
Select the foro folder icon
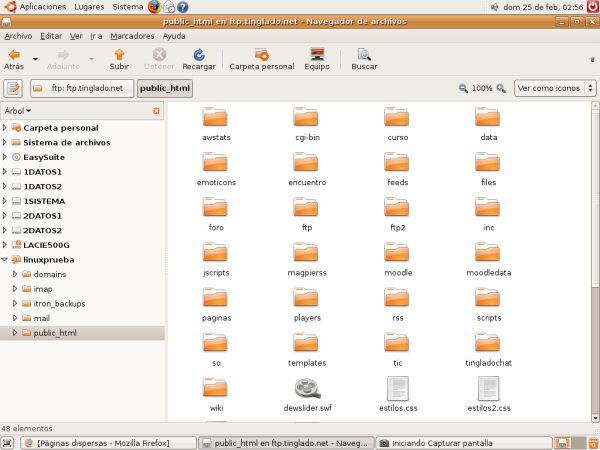click(x=215, y=207)
